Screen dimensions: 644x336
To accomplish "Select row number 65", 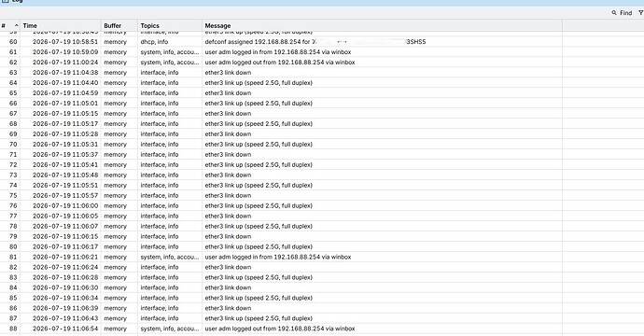I will (13, 92).
